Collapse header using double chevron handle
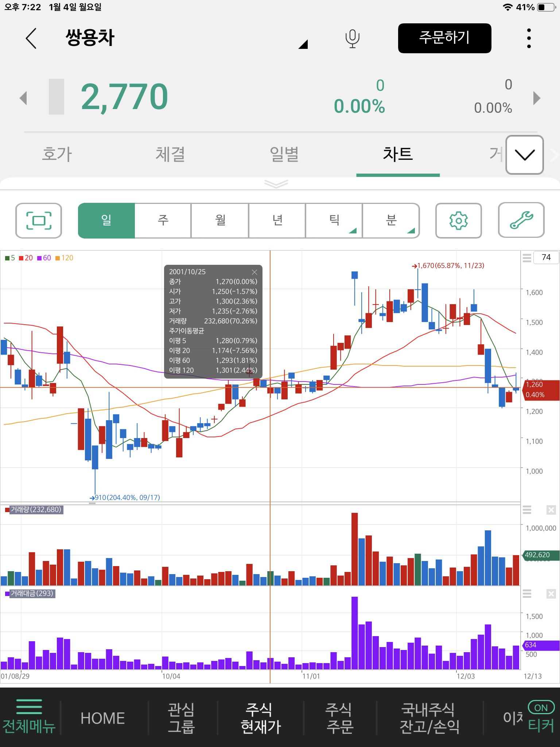 (x=276, y=183)
